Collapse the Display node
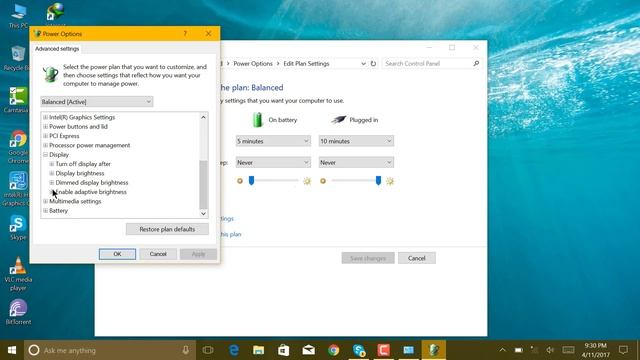The image size is (640, 360). (x=45, y=155)
